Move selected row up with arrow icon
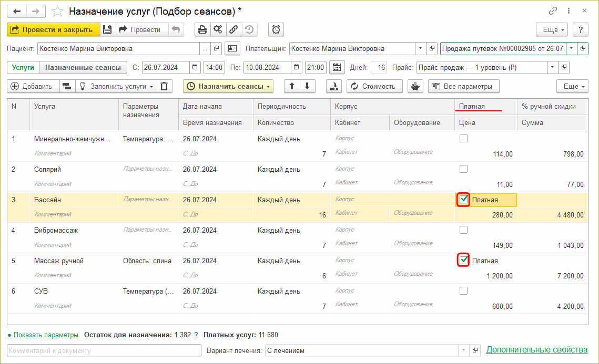The image size is (599, 364). [292, 87]
